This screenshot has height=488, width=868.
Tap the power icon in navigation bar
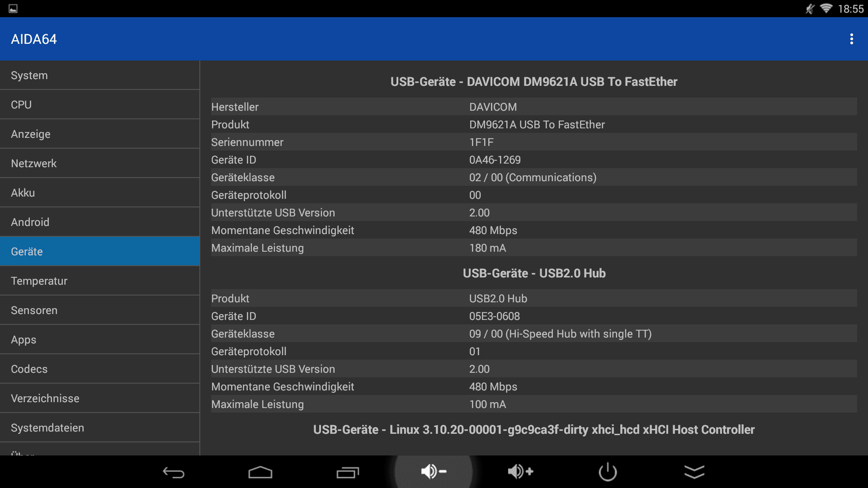608,472
